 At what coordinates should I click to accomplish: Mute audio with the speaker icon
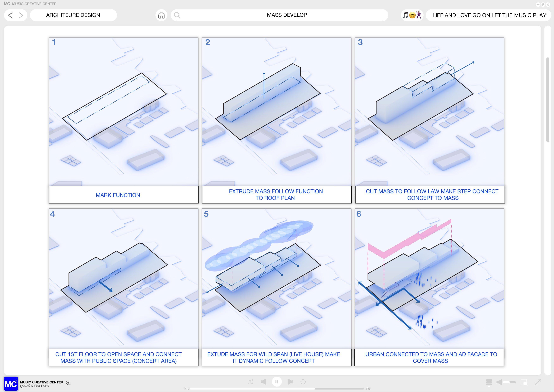tap(499, 382)
